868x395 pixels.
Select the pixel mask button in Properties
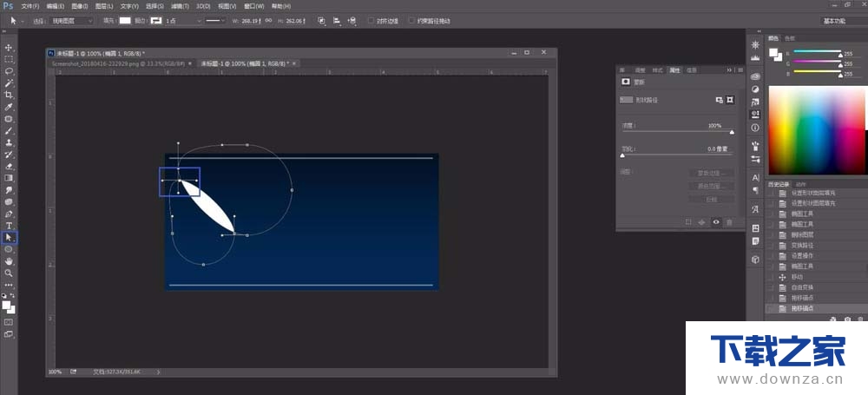(x=719, y=100)
